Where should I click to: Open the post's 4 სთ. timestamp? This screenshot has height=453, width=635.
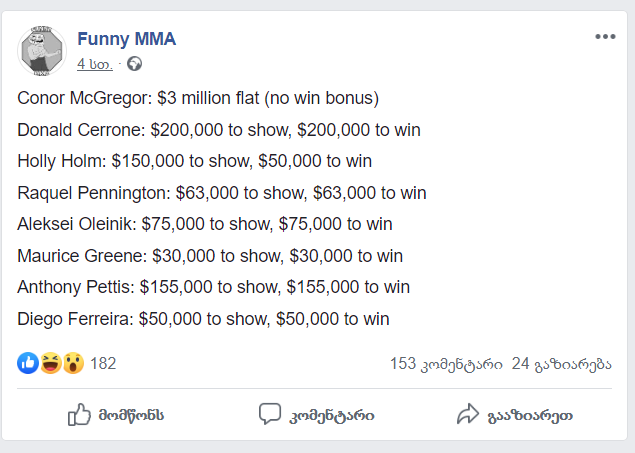click(94, 64)
